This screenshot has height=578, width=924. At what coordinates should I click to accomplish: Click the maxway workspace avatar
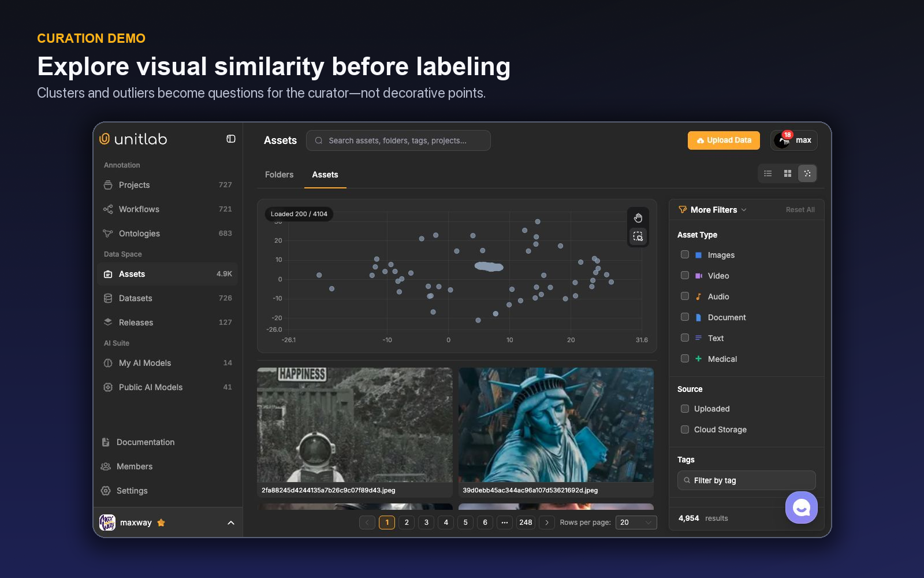[x=107, y=523]
